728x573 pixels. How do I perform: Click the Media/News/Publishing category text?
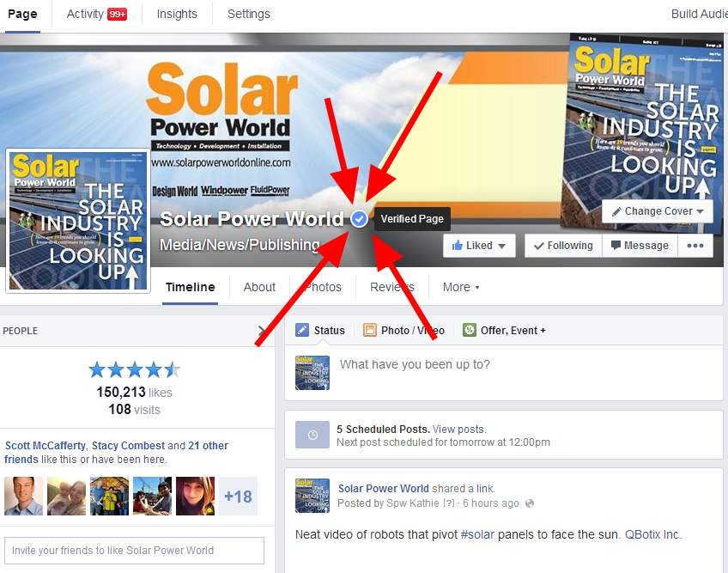click(240, 245)
